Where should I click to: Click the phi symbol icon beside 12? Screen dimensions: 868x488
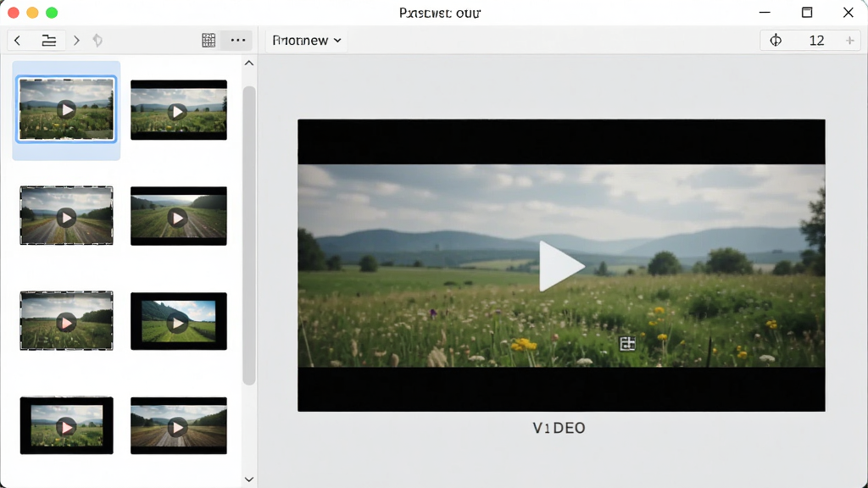click(776, 41)
